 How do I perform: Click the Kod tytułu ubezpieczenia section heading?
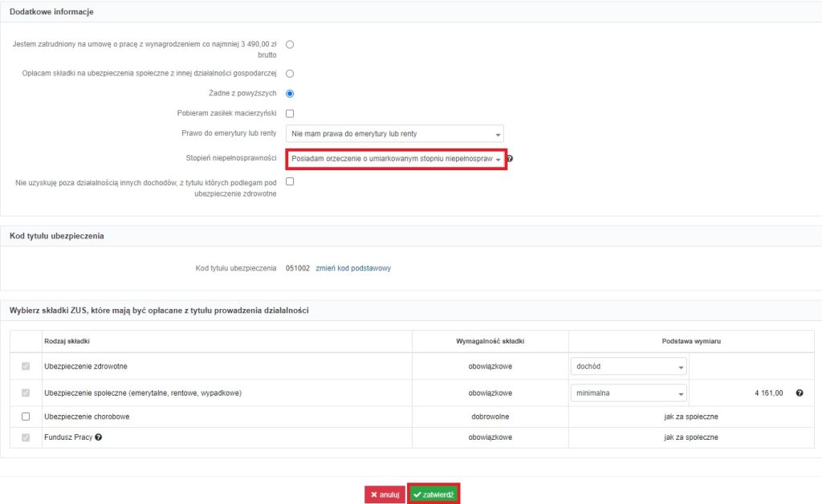pos(57,236)
